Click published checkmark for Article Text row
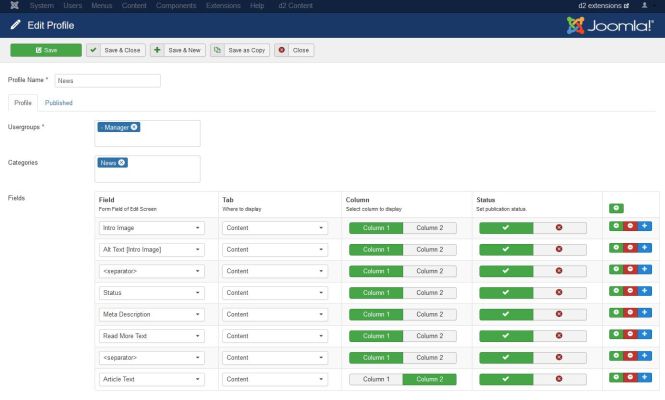This screenshot has height=400, width=665. coord(506,379)
